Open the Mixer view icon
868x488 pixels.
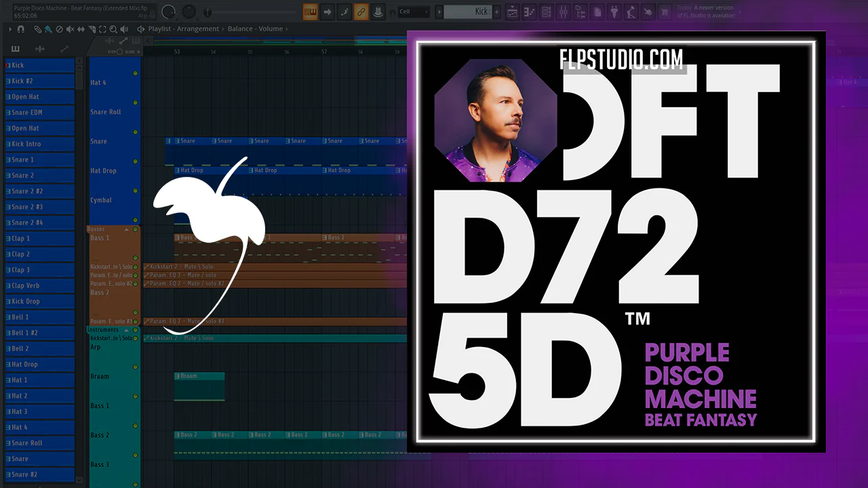[x=564, y=12]
